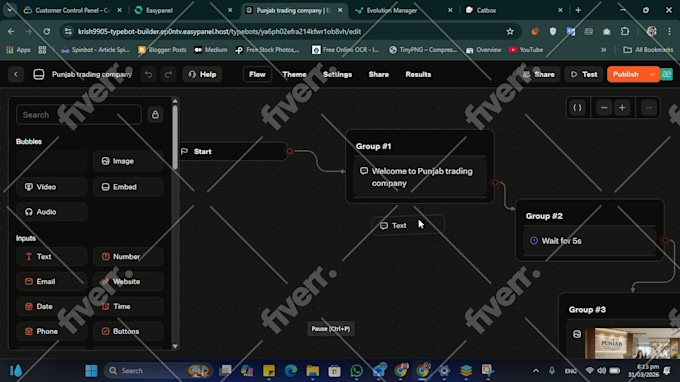Expand the hidden bookmarks chevron

coord(603,50)
